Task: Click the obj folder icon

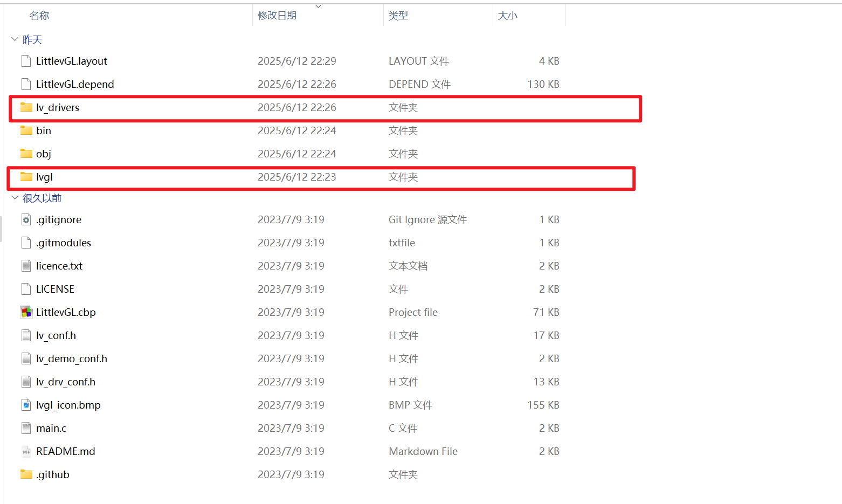Action: coord(26,154)
